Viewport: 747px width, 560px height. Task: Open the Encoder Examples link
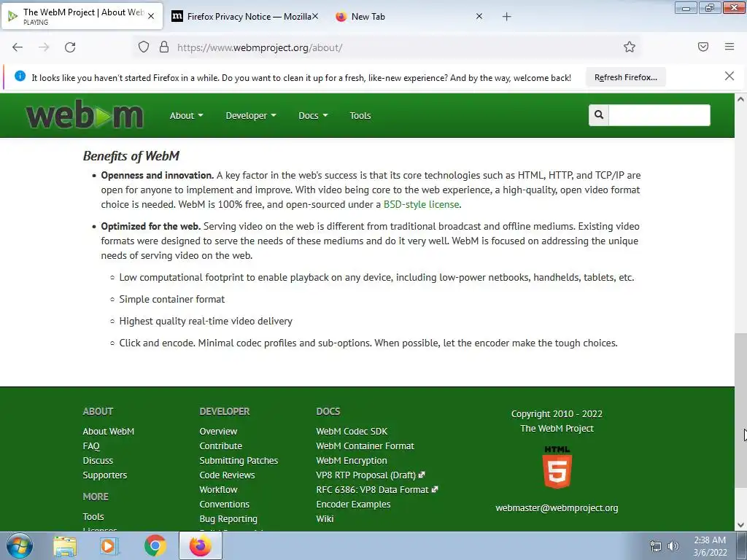353,505
